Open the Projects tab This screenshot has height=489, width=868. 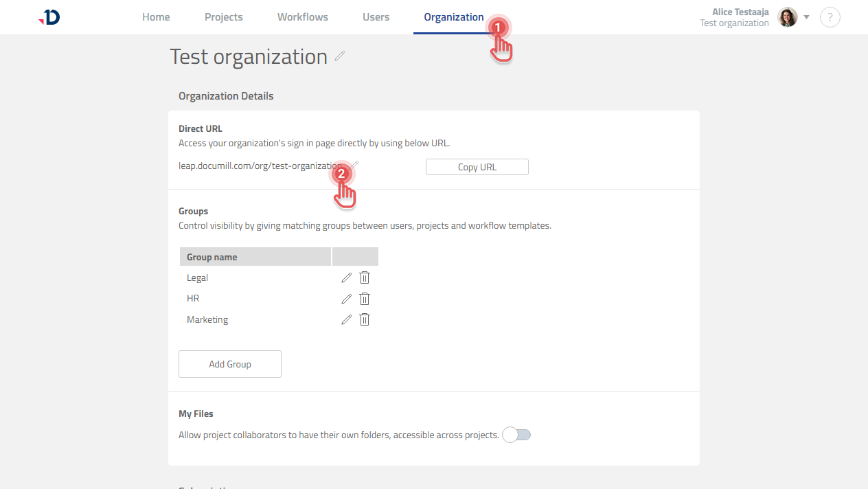(223, 17)
